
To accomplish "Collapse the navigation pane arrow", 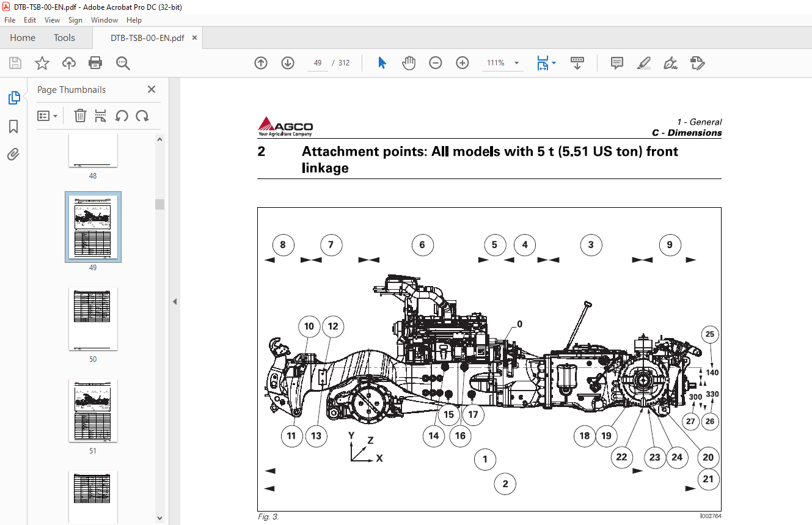I will (174, 301).
